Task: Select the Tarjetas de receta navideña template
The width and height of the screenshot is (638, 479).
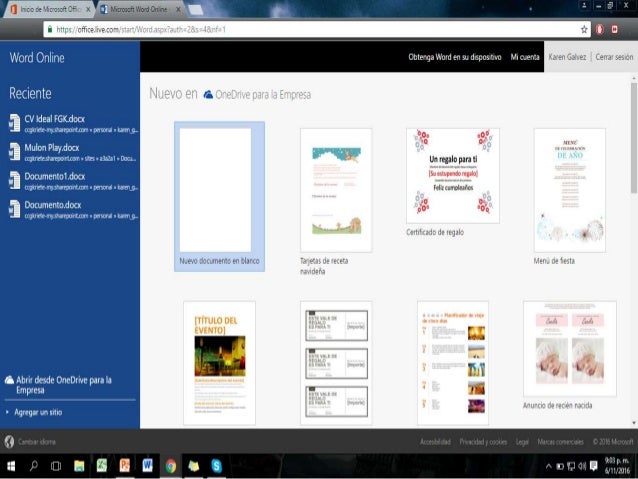Action: [x=336, y=190]
